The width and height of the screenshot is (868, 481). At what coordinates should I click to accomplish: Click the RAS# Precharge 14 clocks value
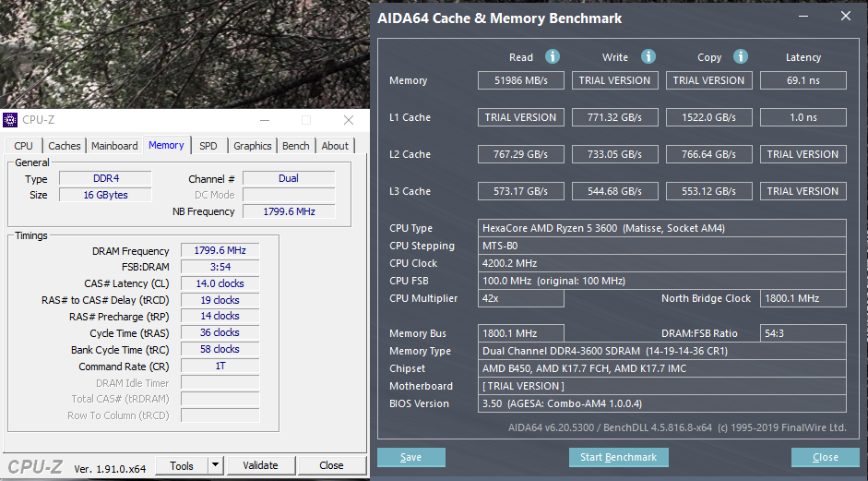pos(220,316)
